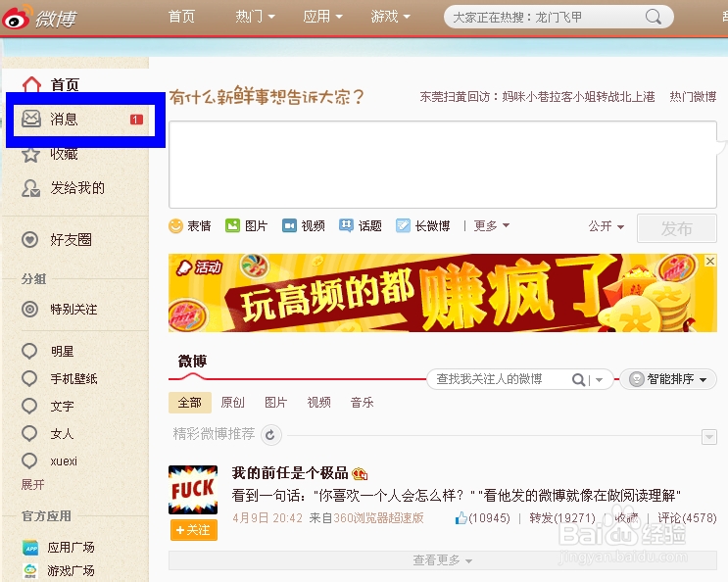728x582 pixels.
Task: Open the 游戏 dropdown in top navigation
Action: coord(390,17)
